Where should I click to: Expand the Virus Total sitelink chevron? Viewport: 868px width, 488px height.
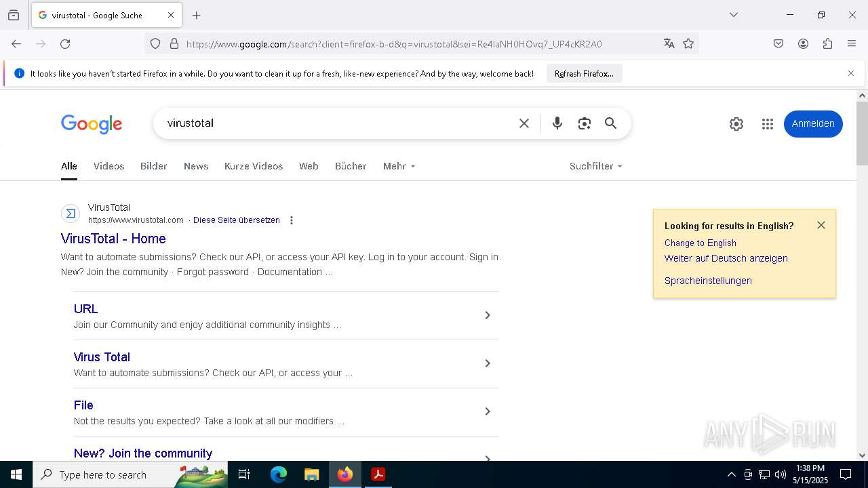click(487, 363)
